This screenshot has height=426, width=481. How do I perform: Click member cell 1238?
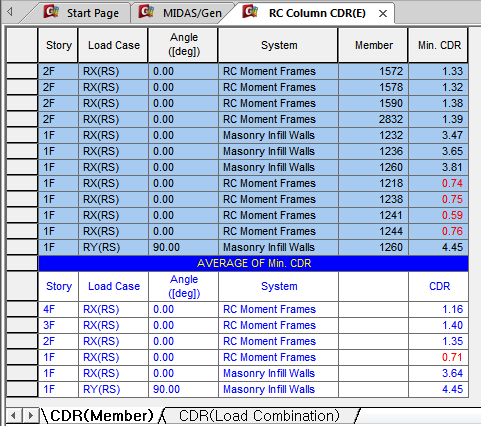[373, 199]
